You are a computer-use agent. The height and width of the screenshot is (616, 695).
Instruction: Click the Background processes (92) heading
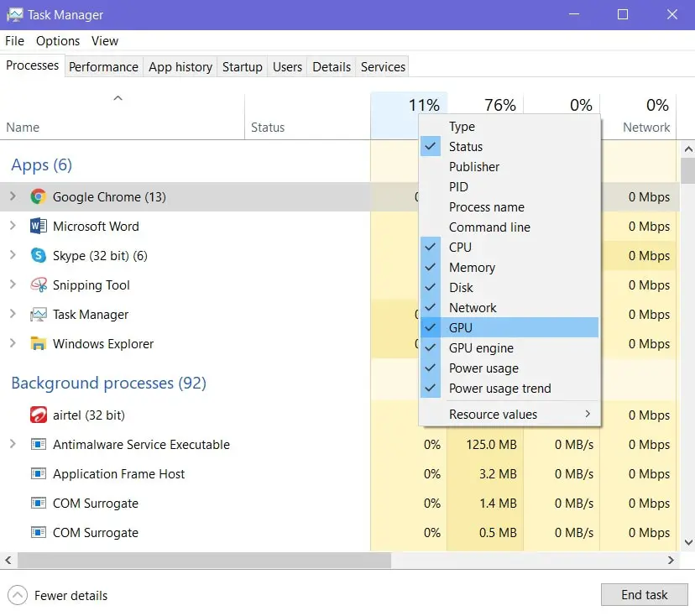(108, 383)
